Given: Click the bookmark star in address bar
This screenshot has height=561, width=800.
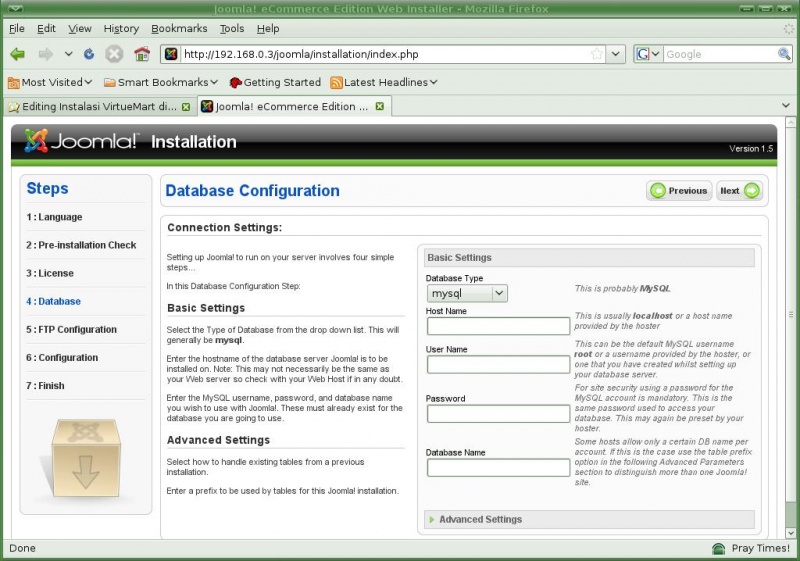Looking at the screenshot, I should tap(596, 54).
